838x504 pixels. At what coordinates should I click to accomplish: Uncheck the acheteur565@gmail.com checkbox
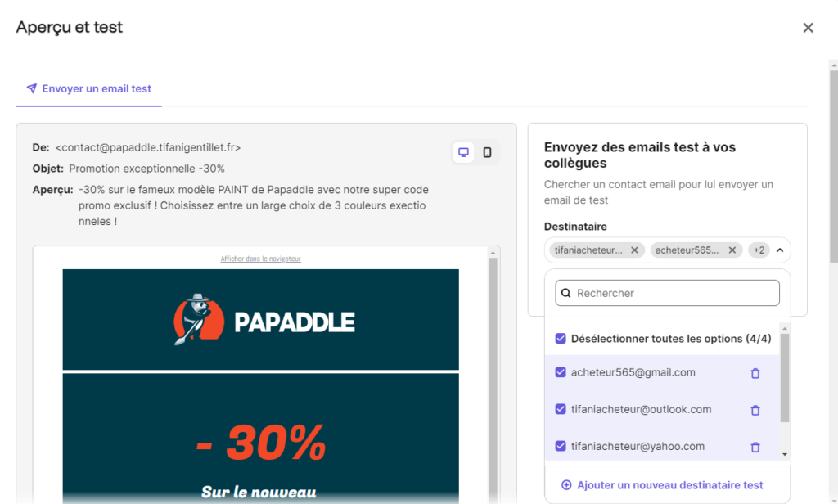[x=561, y=372]
